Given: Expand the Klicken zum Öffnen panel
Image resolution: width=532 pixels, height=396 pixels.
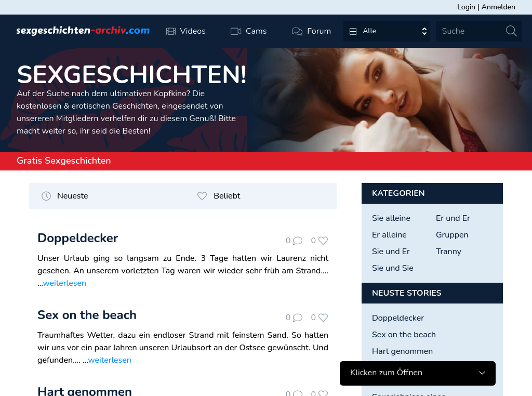Looking at the screenshot, I should coord(417,373).
